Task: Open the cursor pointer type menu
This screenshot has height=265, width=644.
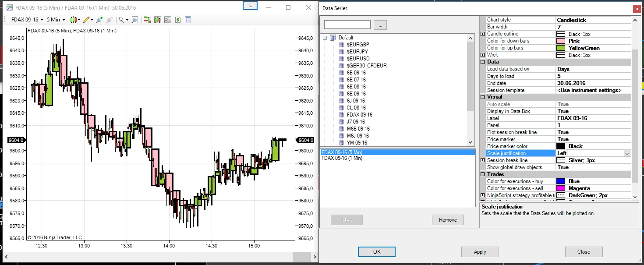Action: pyautogui.click(x=123, y=20)
